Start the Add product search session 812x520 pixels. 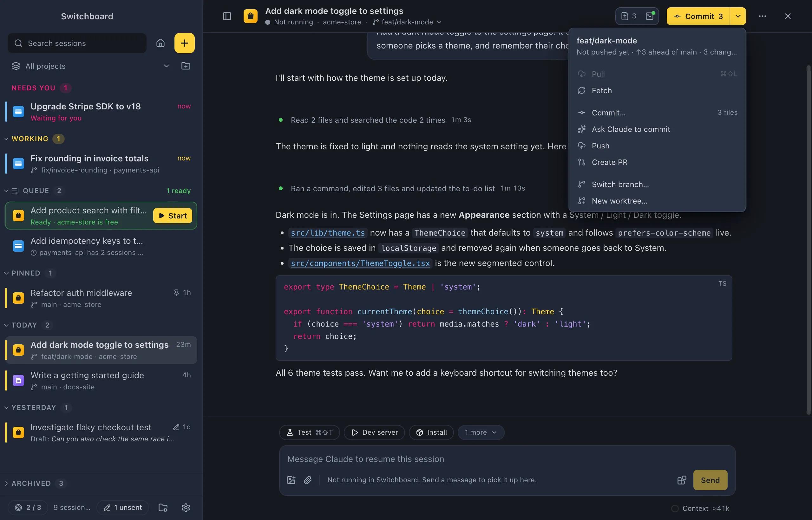click(173, 215)
